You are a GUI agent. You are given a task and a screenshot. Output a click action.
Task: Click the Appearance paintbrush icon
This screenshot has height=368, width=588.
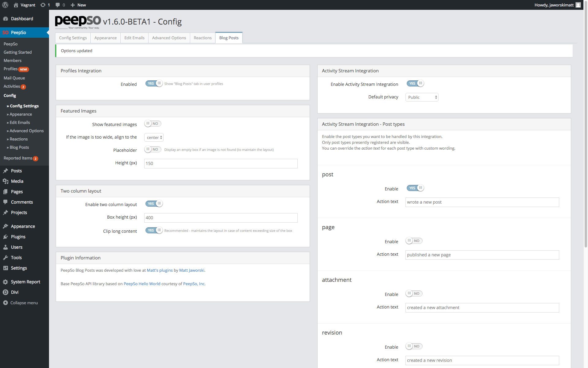(6, 226)
